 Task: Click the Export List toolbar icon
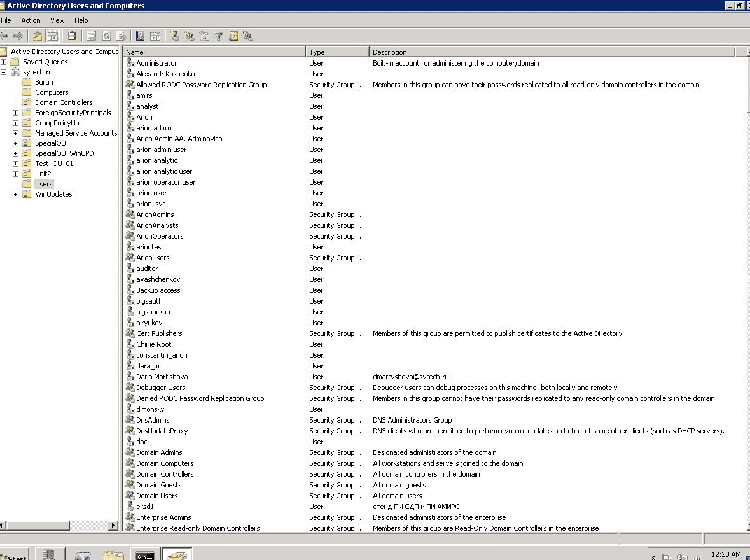121,36
